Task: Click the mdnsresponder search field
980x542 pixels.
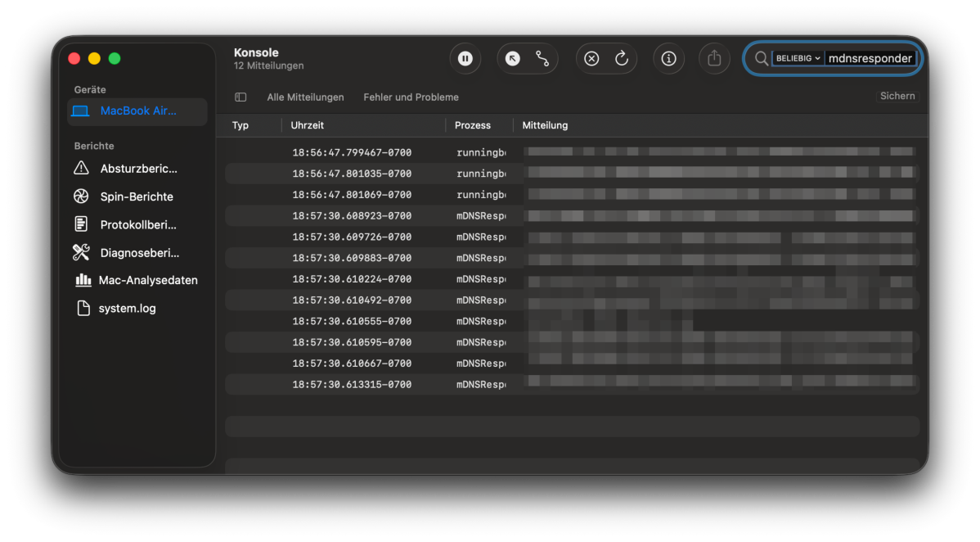Action: [x=870, y=57]
